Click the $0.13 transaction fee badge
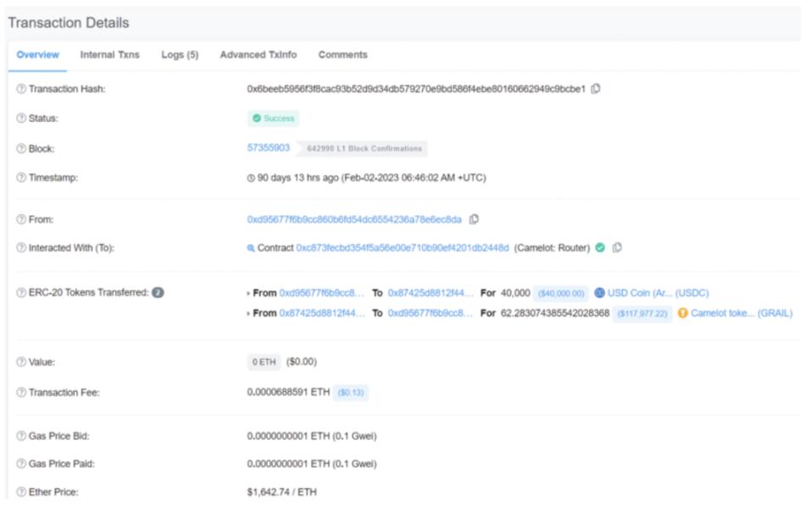812x522 pixels. [x=351, y=393]
